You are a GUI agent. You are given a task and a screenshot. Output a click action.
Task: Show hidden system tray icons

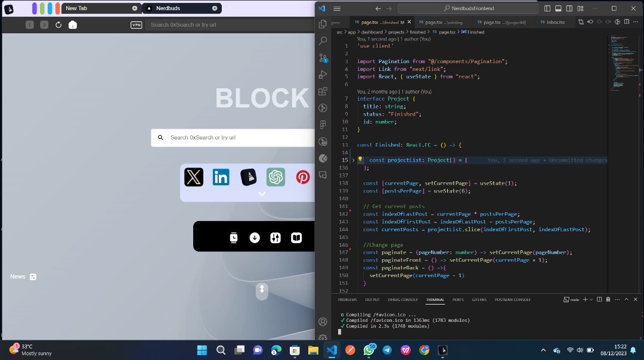tap(543, 350)
